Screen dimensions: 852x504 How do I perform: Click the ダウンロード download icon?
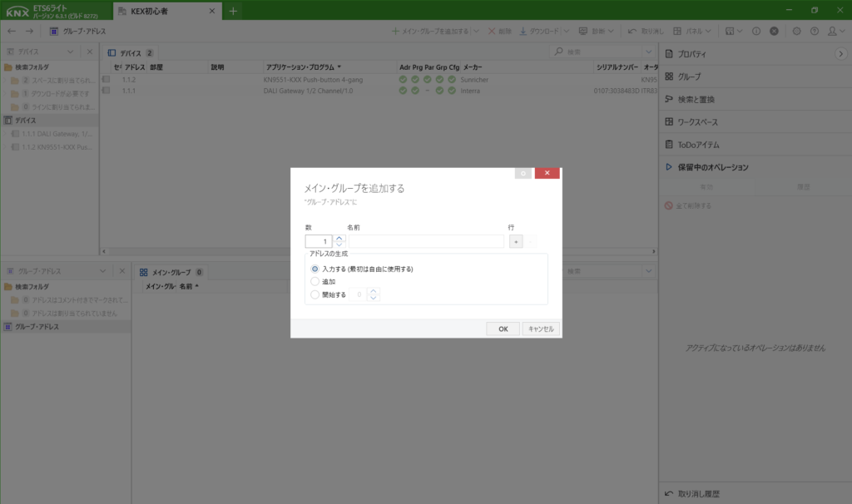pyautogui.click(x=523, y=31)
